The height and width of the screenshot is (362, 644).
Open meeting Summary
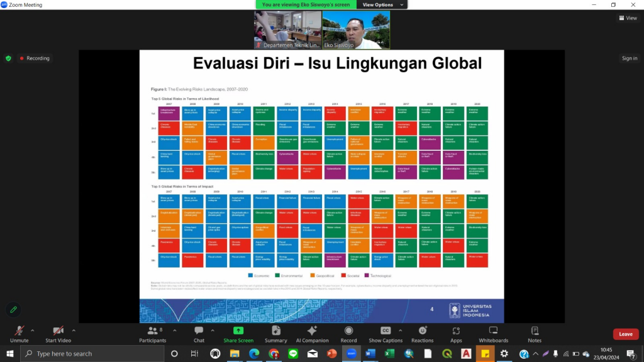point(275,334)
